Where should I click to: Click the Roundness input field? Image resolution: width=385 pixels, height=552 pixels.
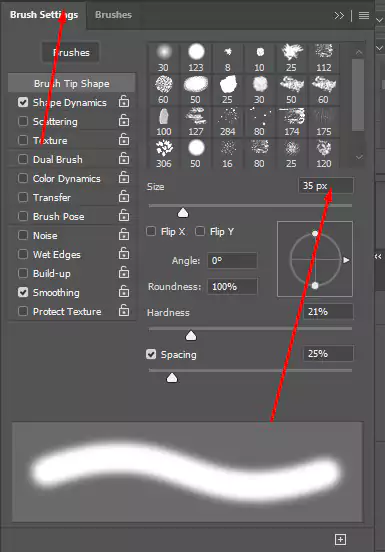pos(232,287)
